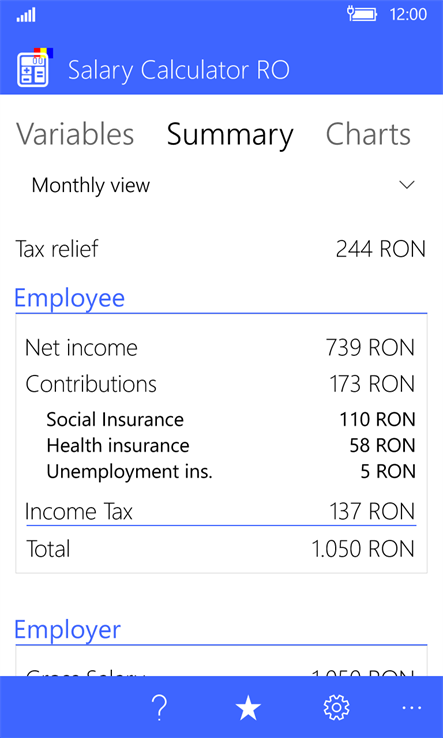Click the Income Tax label

pyautogui.click(x=79, y=511)
